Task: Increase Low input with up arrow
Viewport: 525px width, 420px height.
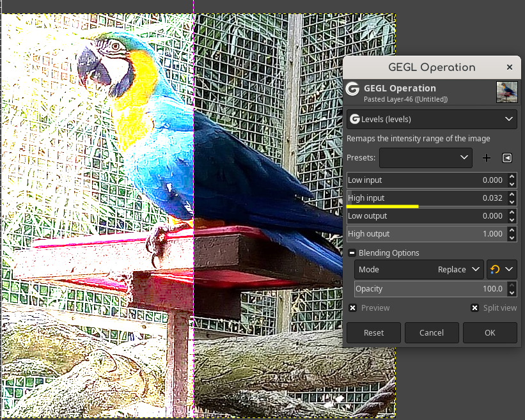Action: pyautogui.click(x=512, y=176)
